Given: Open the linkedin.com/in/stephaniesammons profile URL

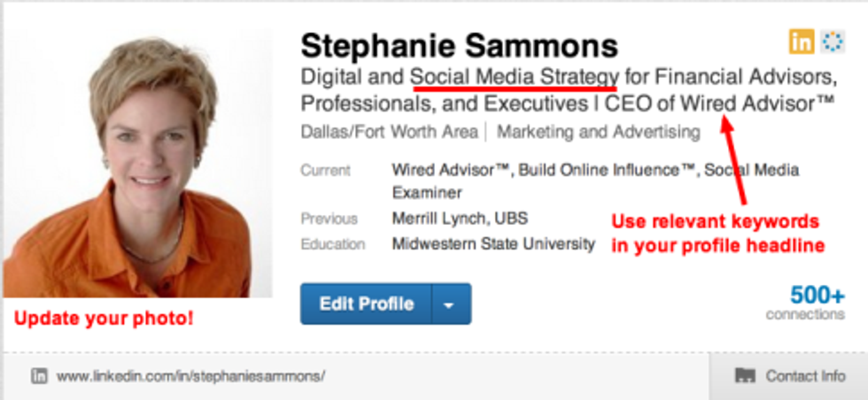Looking at the screenshot, I should tap(190, 376).
